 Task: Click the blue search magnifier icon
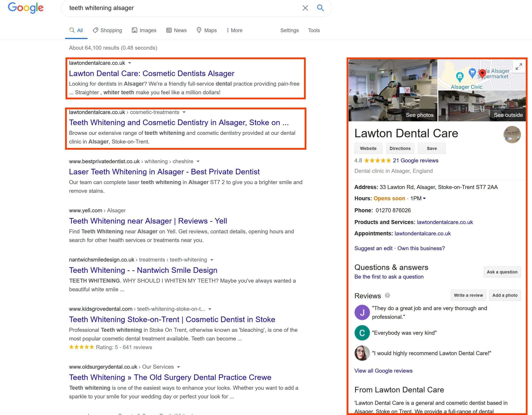click(320, 8)
